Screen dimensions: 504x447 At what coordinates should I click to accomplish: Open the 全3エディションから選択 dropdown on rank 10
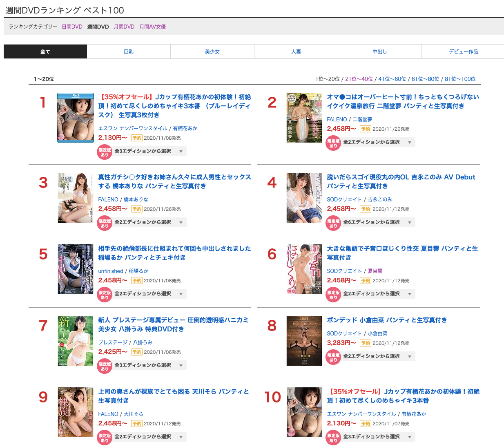pyautogui.click(x=378, y=437)
